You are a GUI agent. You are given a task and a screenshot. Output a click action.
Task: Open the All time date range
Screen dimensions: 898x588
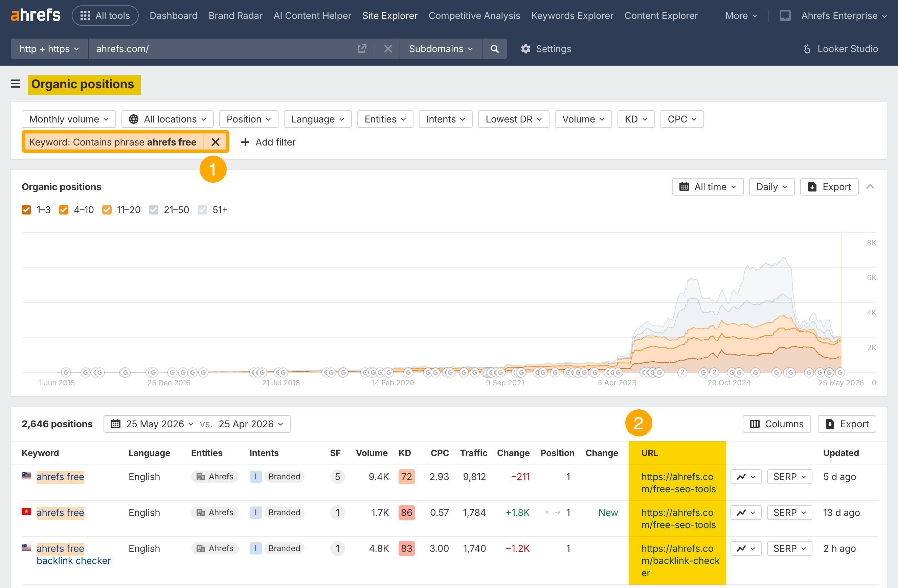[708, 187]
